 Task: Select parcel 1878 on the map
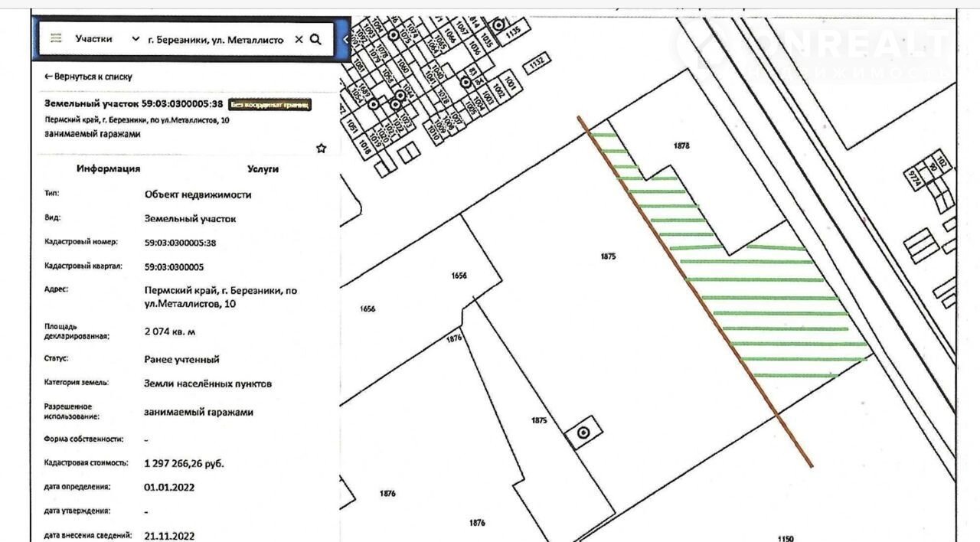(x=681, y=145)
